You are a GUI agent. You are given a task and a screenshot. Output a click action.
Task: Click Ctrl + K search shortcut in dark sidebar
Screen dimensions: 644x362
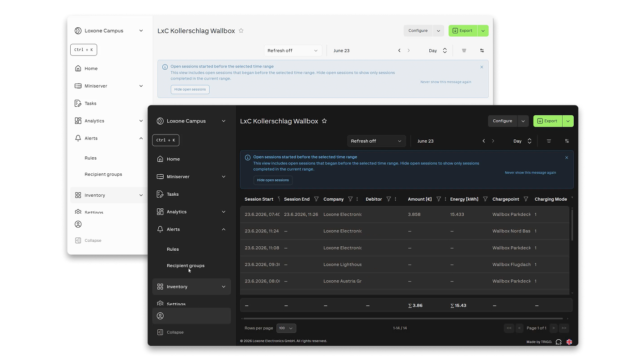[166, 140]
